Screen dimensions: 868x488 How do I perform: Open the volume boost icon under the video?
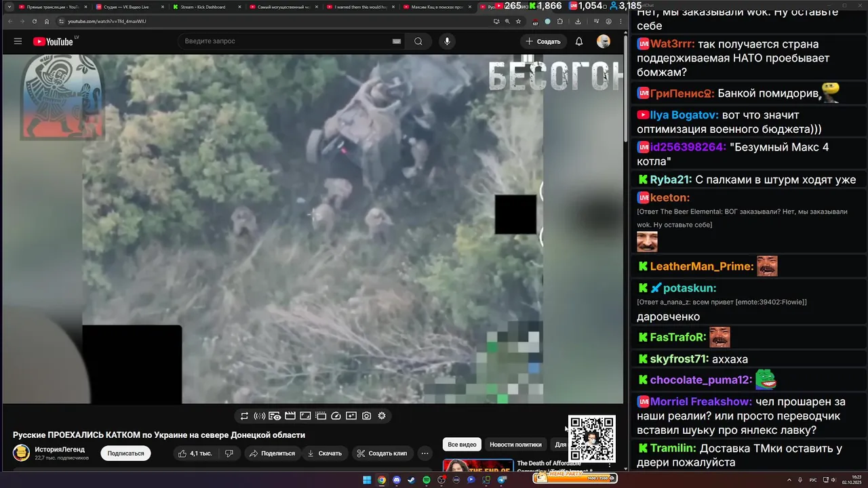click(x=259, y=416)
